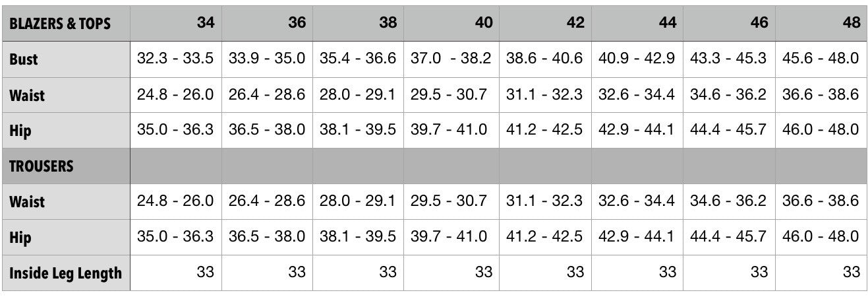Select Bust value 45.6 - 48.0
The image size is (868, 297).
coord(820,59)
